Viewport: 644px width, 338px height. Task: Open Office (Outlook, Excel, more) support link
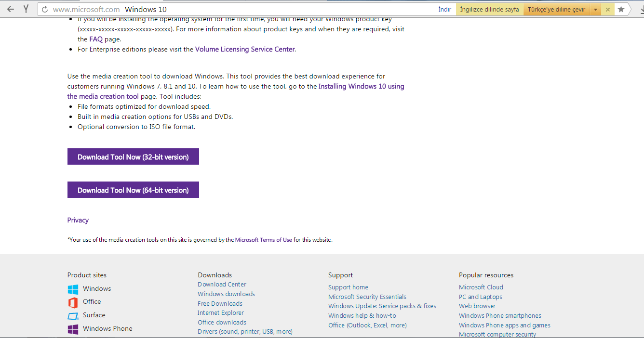click(x=367, y=325)
